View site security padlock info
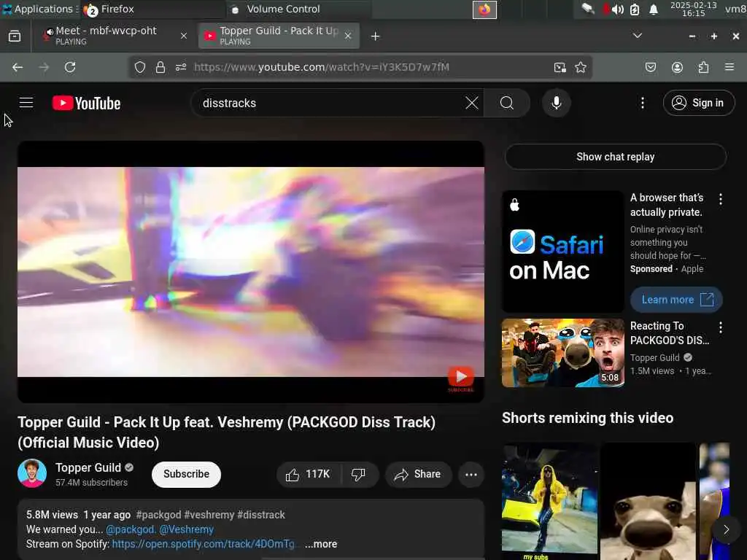The image size is (747, 560). tap(160, 67)
